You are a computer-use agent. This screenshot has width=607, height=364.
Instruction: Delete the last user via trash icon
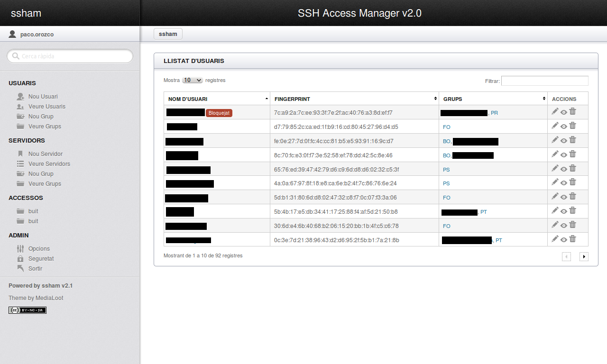pos(572,239)
